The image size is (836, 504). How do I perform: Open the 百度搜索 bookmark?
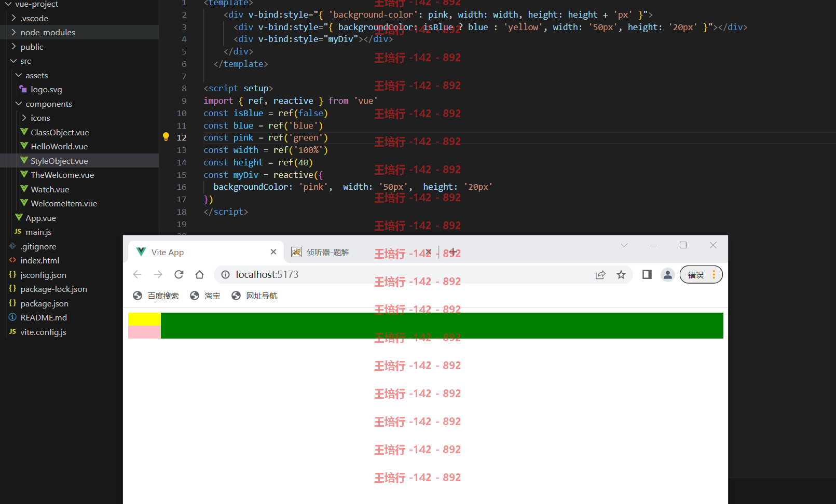pyautogui.click(x=156, y=296)
